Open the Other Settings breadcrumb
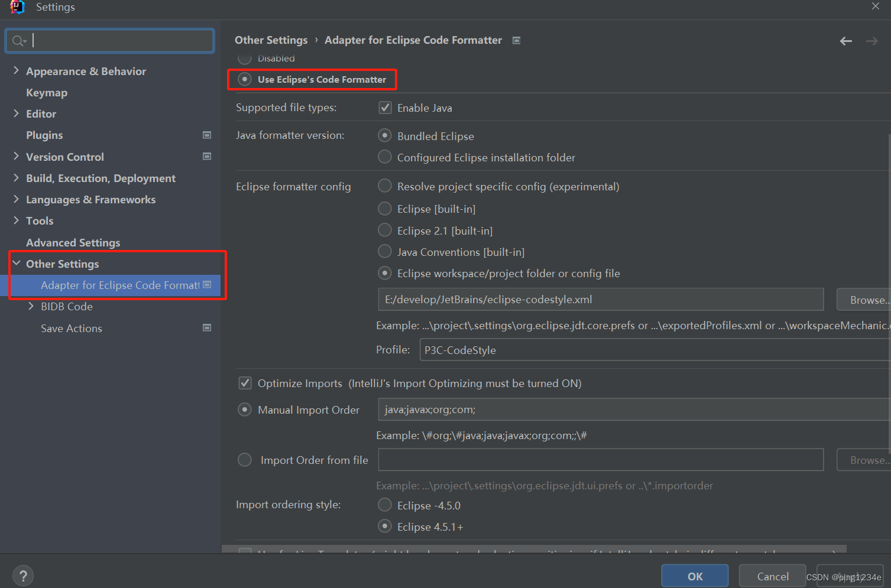The height and width of the screenshot is (588, 891). (271, 40)
